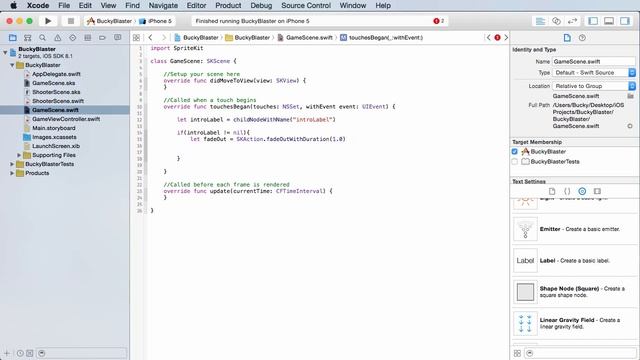The image size is (640, 360).
Task: Reveal full path in Finder arrow
Action: coord(630,126)
